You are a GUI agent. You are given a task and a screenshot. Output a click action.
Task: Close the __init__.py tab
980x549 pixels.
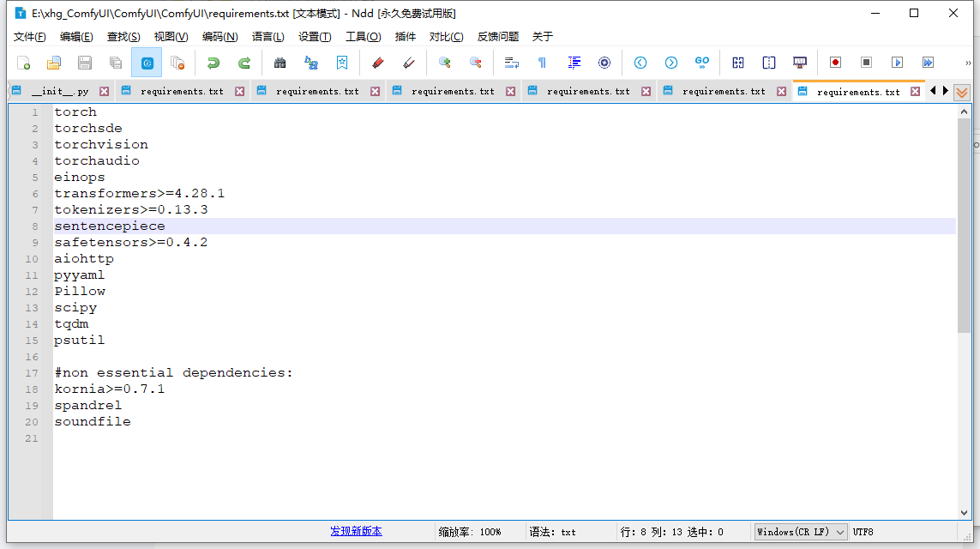(x=104, y=92)
